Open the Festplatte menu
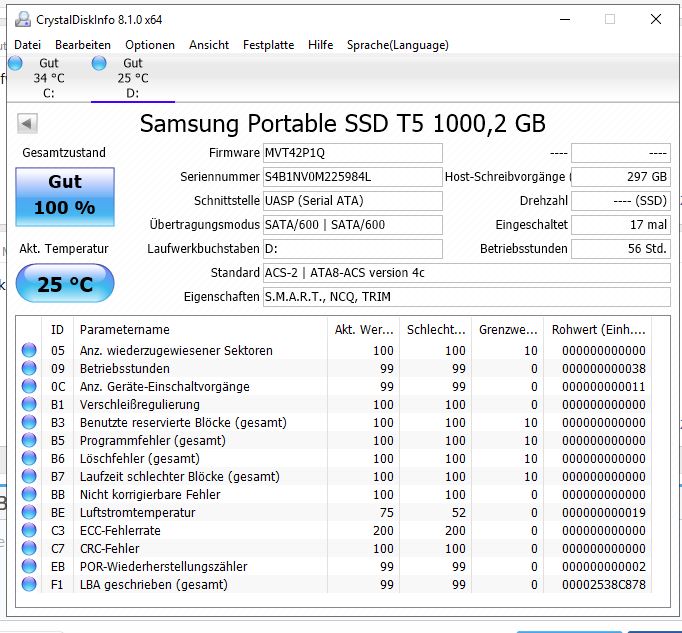This screenshot has height=633, width=682. pyautogui.click(x=268, y=45)
